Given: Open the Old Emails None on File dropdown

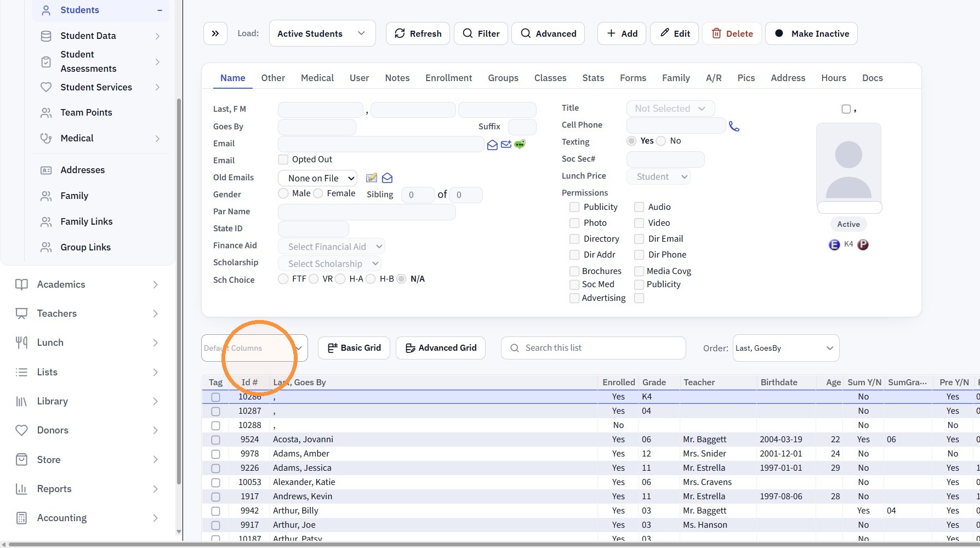Looking at the screenshot, I should [318, 178].
